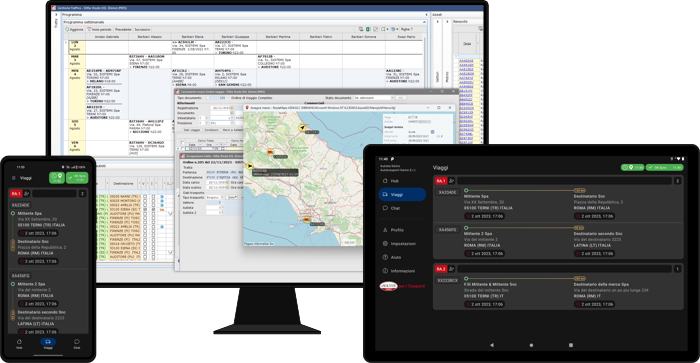Tap the tablet Android back navigation triangle
700x363 pixels.
(492, 345)
